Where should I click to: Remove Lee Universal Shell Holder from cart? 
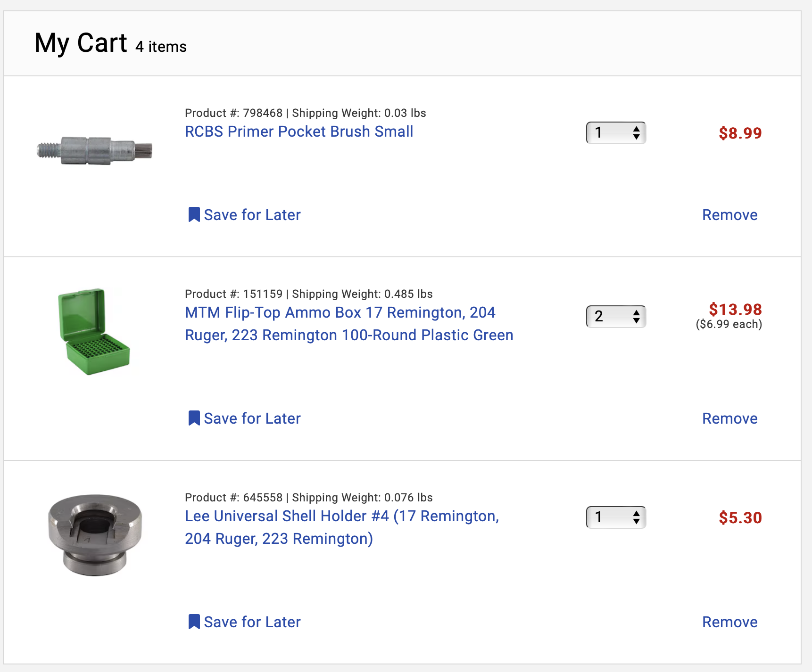click(729, 622)
